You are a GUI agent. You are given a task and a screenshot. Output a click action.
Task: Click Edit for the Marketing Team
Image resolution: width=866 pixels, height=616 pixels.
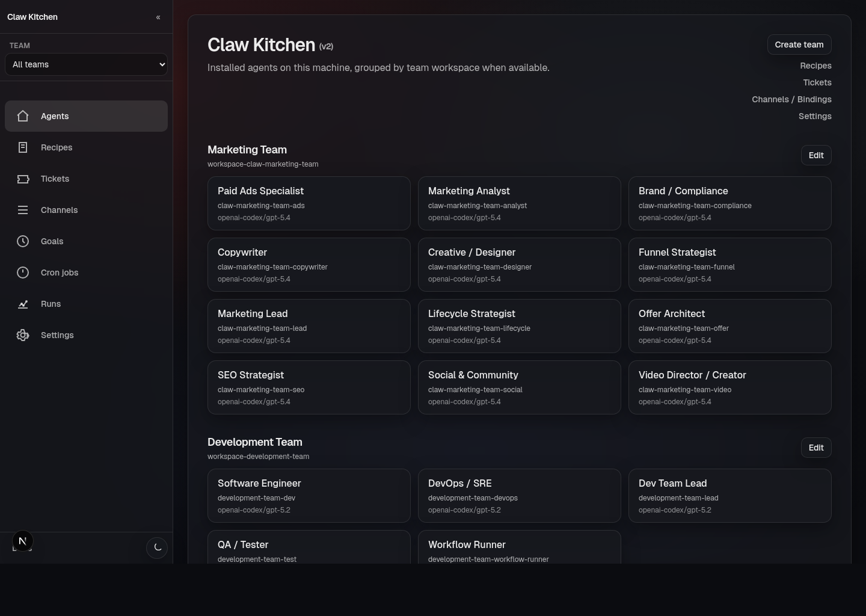[x=815, y=155]
